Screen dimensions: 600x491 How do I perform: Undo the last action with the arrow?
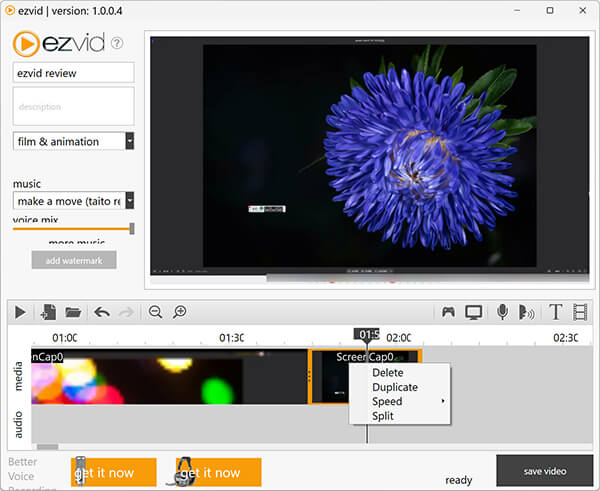click(x=102, y=312)
